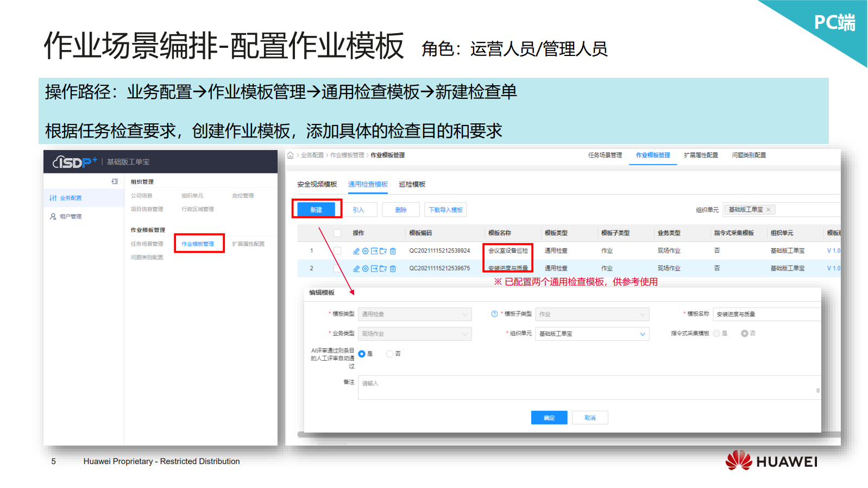
Task: Select 否 for 指令式采集模板
Action: coord(745,334)
